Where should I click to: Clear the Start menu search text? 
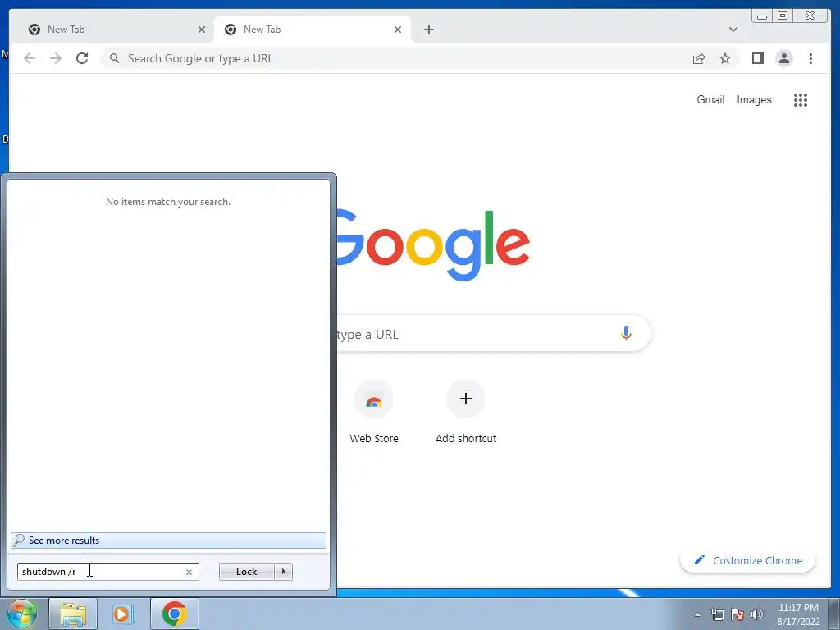click(189, 572)
